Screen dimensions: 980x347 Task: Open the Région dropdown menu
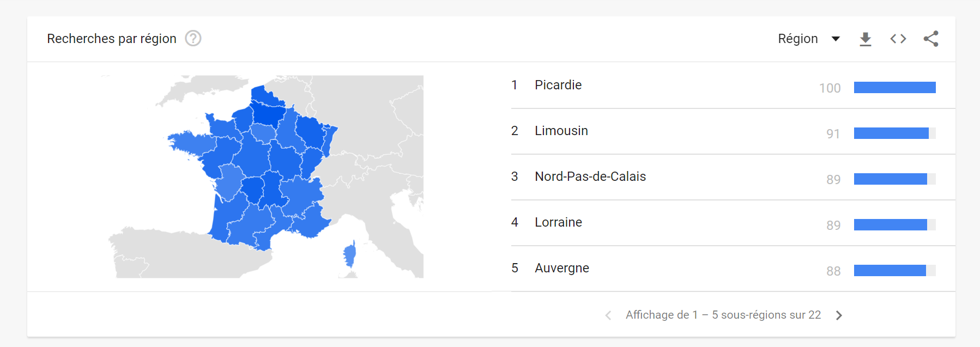(x=798, y=39)
